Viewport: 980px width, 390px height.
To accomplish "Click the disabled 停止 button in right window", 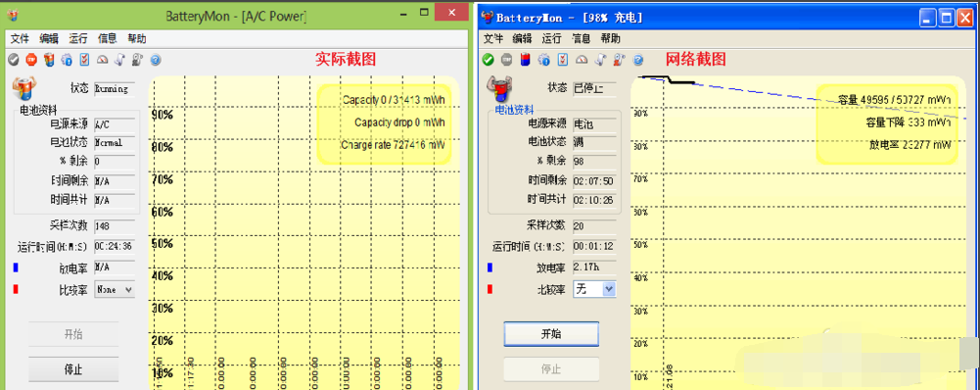I will click(551, 368).
